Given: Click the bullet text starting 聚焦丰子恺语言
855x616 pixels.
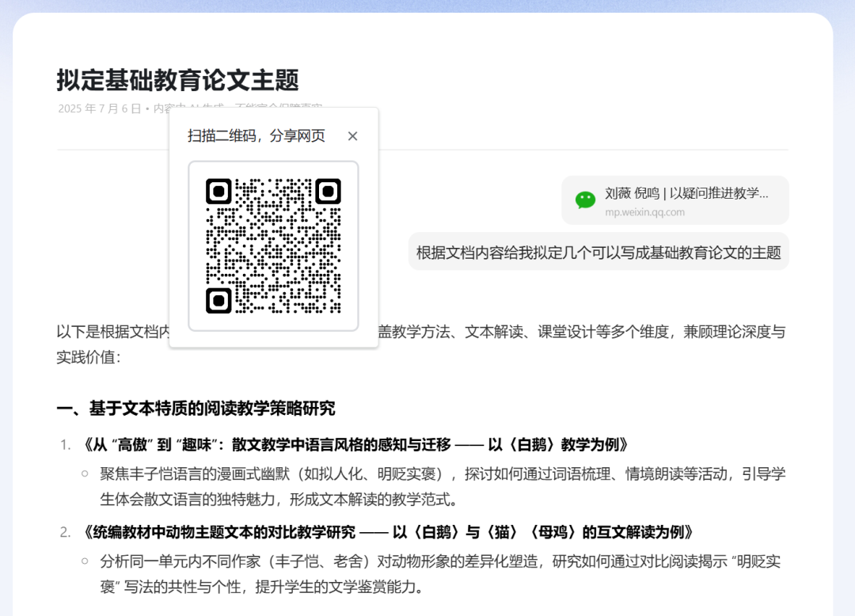Looking at the screenshot, I should click(x=443, y=486).
